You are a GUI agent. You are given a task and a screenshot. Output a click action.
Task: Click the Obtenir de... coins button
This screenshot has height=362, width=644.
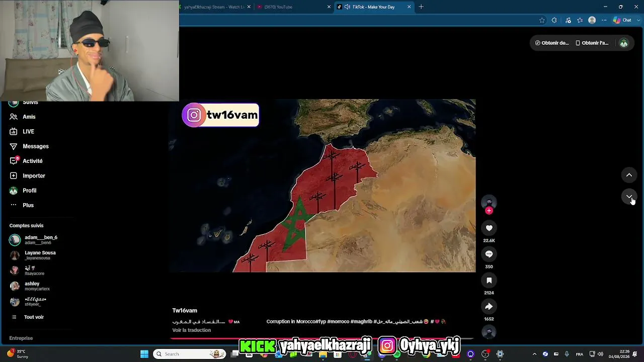click(552, 43)
